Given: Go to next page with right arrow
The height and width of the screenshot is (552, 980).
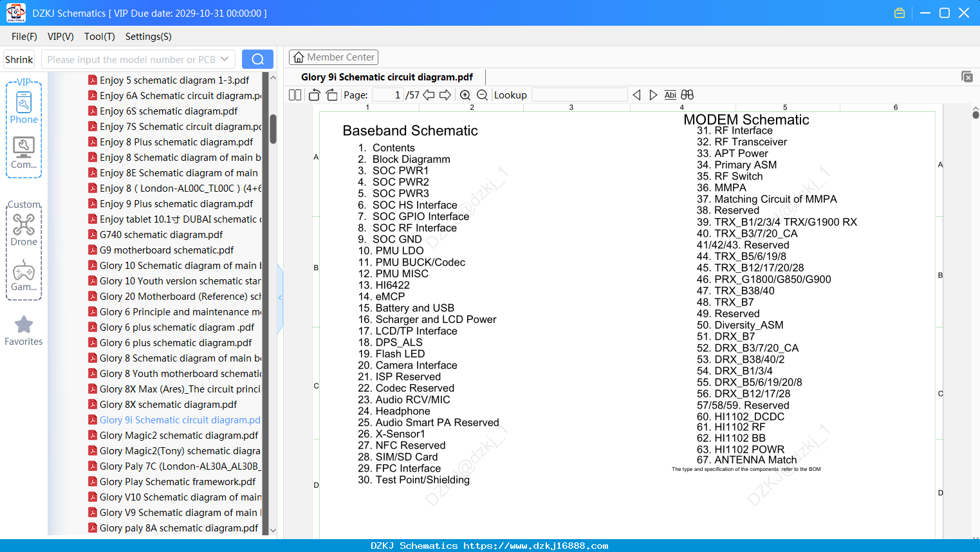Looking at the screenshot, I should (x=445, y=95).
